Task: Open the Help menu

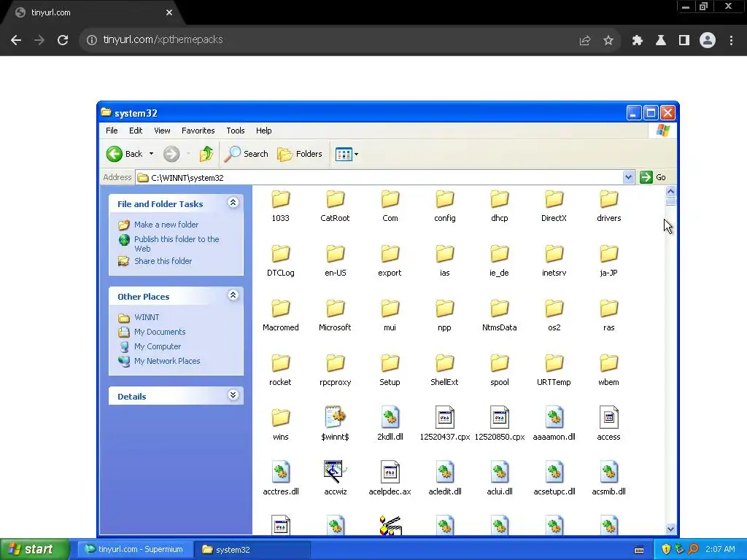Action: point(263,131)
